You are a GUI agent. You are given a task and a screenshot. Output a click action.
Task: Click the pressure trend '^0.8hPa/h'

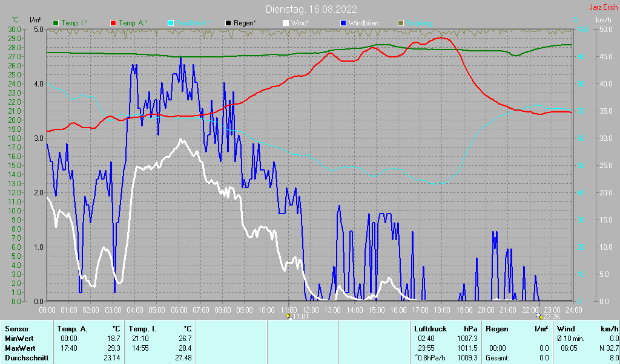pyautogui.click(x=429, y=358)
